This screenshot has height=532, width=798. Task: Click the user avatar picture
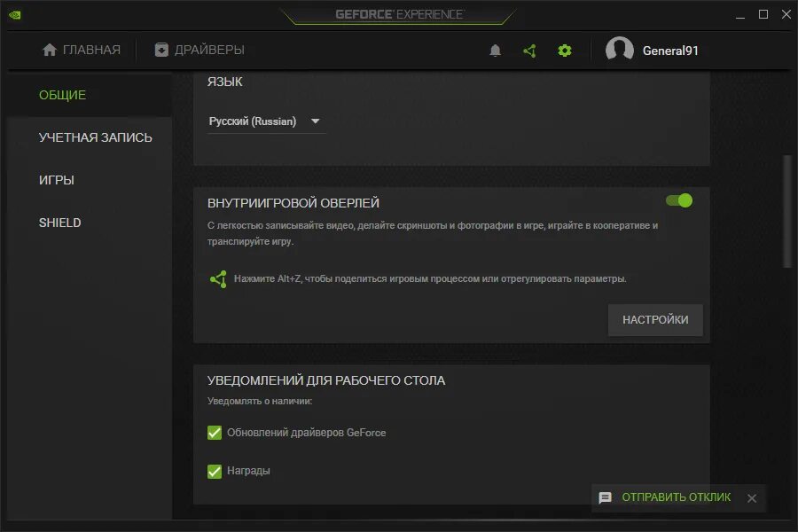620,50
